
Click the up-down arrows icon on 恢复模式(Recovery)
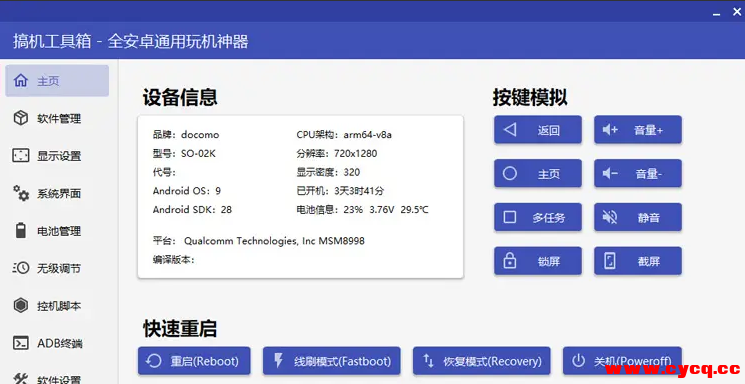429,361
